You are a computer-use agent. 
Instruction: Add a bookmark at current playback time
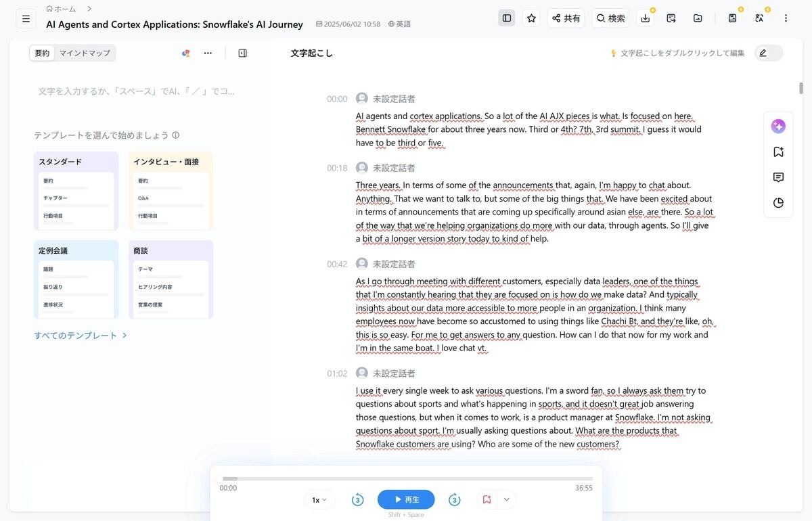pyautogui.click(x=487, y=500)
